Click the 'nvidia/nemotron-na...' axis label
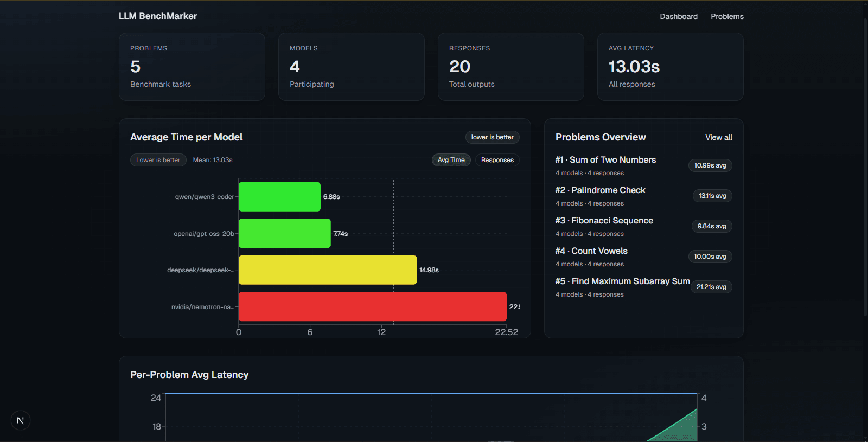868x442 pixels. point(203,307)
